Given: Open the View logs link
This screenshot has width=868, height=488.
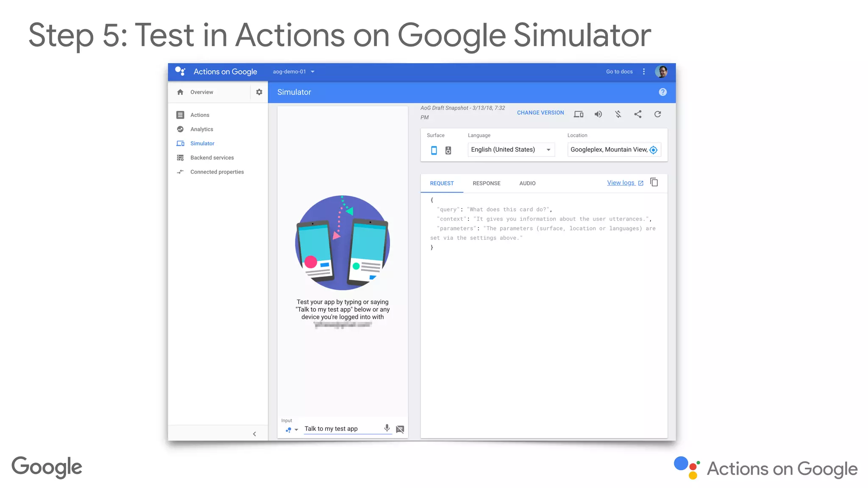Looking at the screenshot, I should coord(625,183).
